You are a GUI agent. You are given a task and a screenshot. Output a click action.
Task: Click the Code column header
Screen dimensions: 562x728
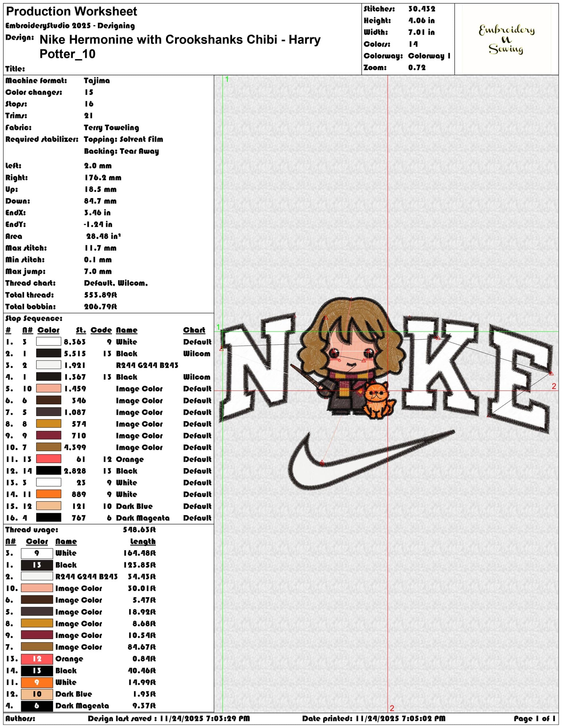coord(101,330)
